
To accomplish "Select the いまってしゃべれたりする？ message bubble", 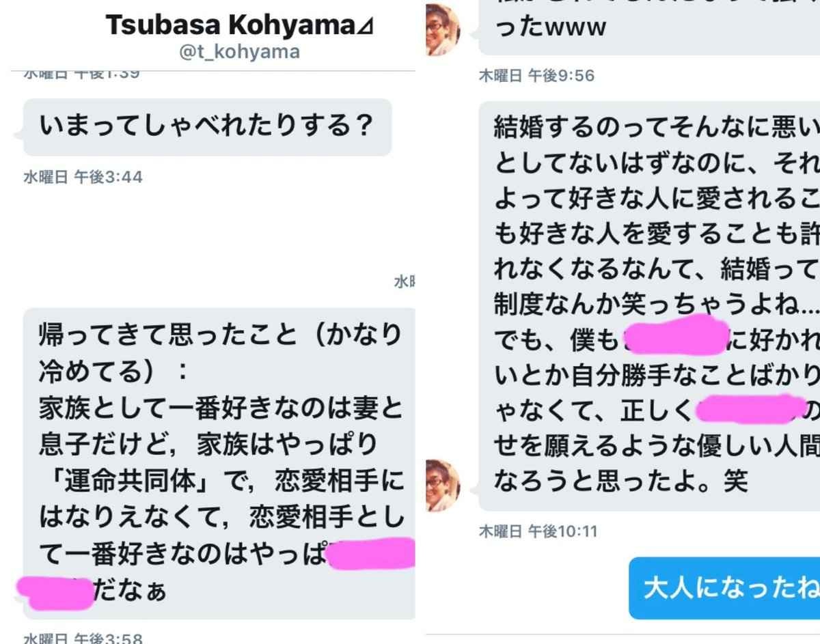I will (208, 127).
